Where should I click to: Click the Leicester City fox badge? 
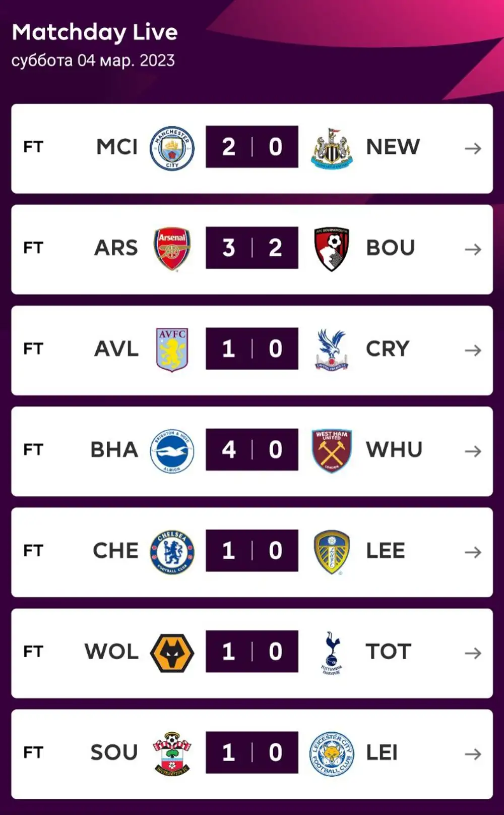[332, 753]
